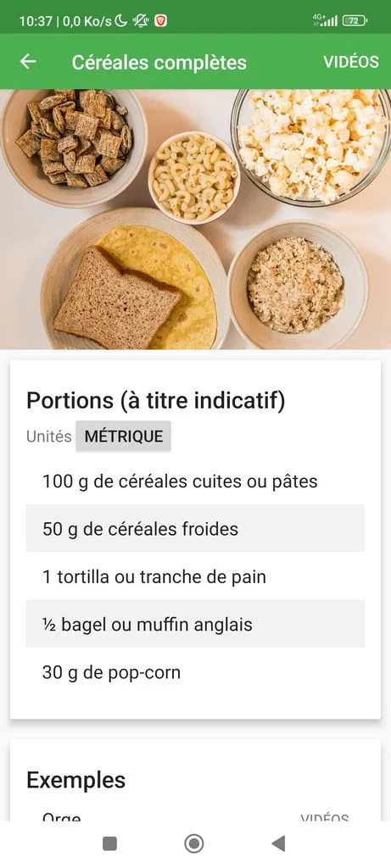The width and height of the screenshot is (391, 868).
Task: Tap the Brave browser status bar icon
Action: pos(160,21)
